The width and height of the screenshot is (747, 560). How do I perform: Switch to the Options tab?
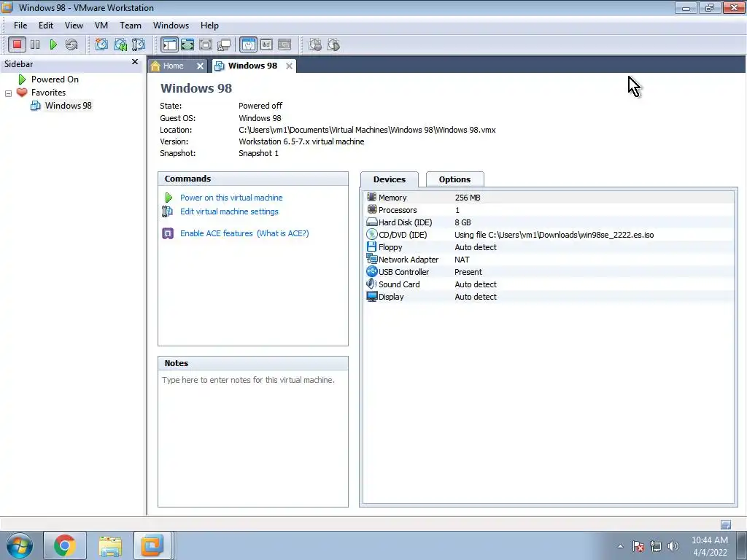454,179
